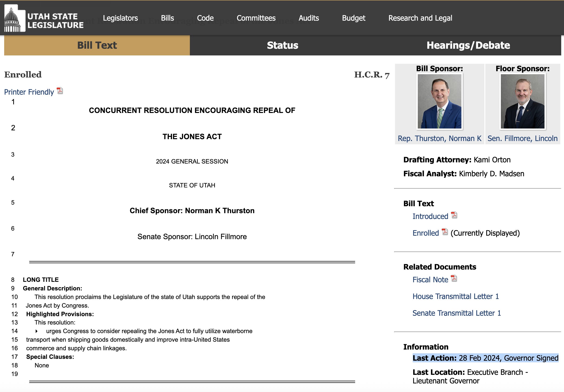This screenshot has width=564, height=392.
Task: Open the Fiscal Note link
Action: pos(430,280)
